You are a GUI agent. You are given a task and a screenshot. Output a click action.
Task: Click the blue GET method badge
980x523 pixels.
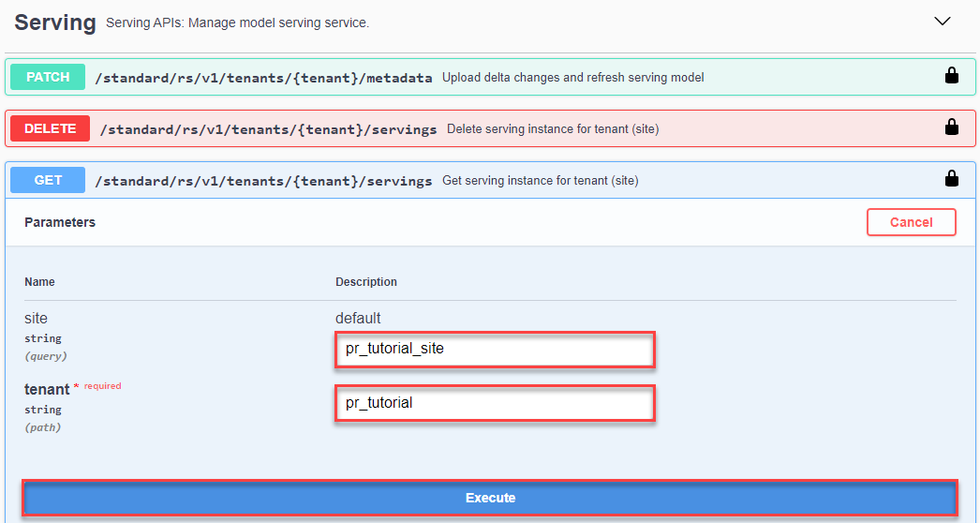pos(48,180)
